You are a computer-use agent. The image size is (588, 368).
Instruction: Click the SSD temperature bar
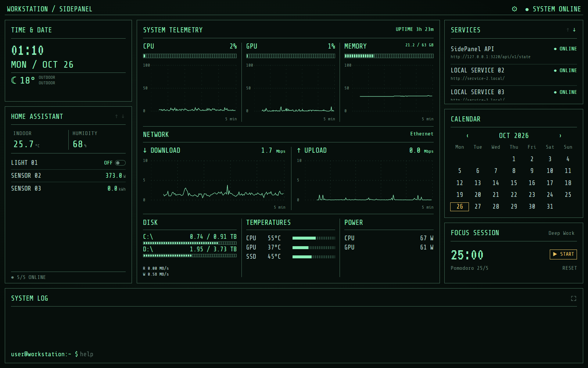pos(314,257)
